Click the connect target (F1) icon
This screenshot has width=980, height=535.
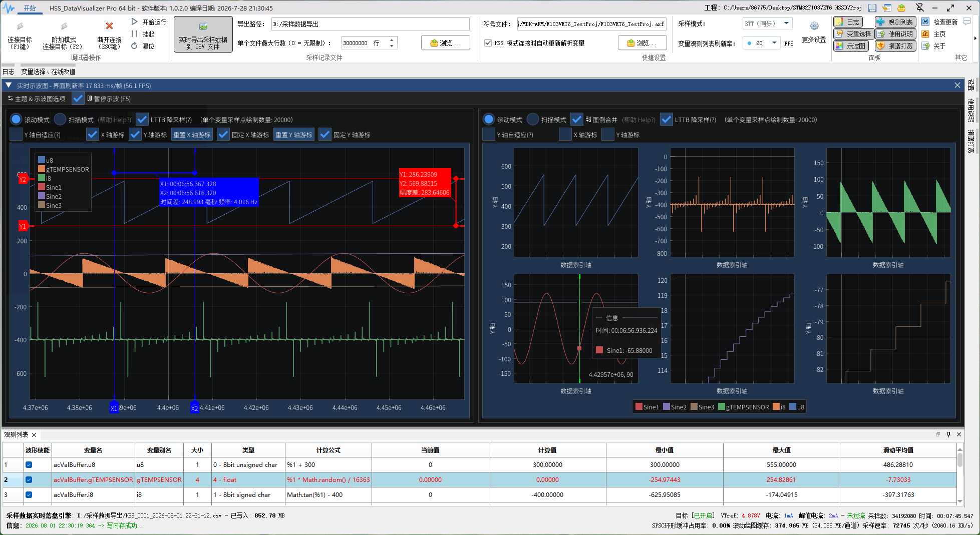[x=20, y=26]
